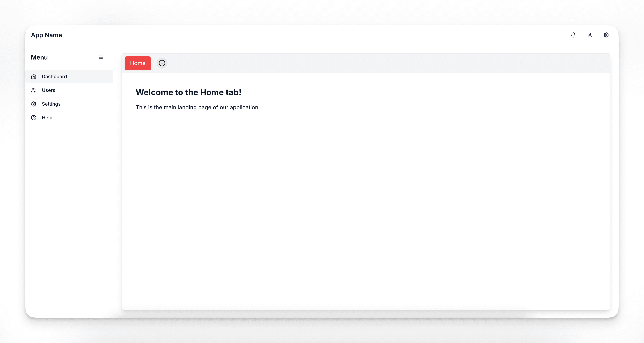This screenshot has height=343, width=644.
Task: Click the Welcome to the Home tab heading
Action: [188, 92]
